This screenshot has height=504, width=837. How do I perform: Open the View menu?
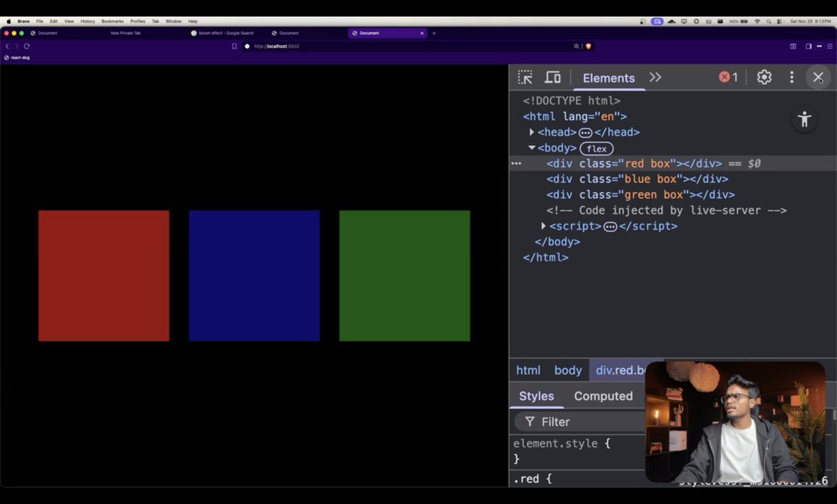pyautogui.click(x=69, y=22)
